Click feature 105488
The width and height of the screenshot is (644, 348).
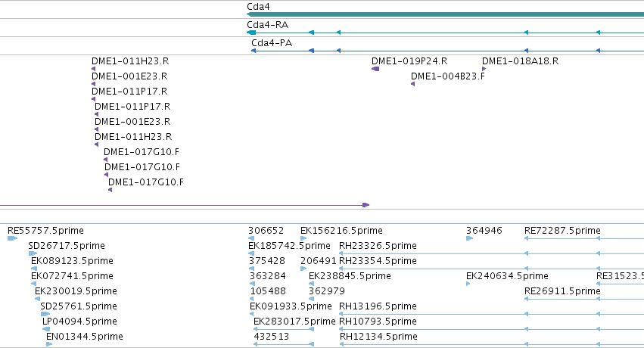tap(268, 291)
